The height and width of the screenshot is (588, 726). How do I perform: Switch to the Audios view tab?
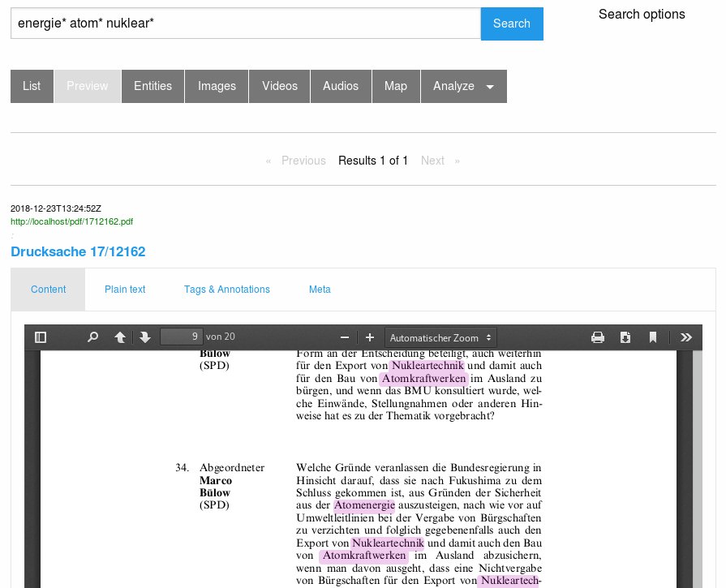point(341,86)
